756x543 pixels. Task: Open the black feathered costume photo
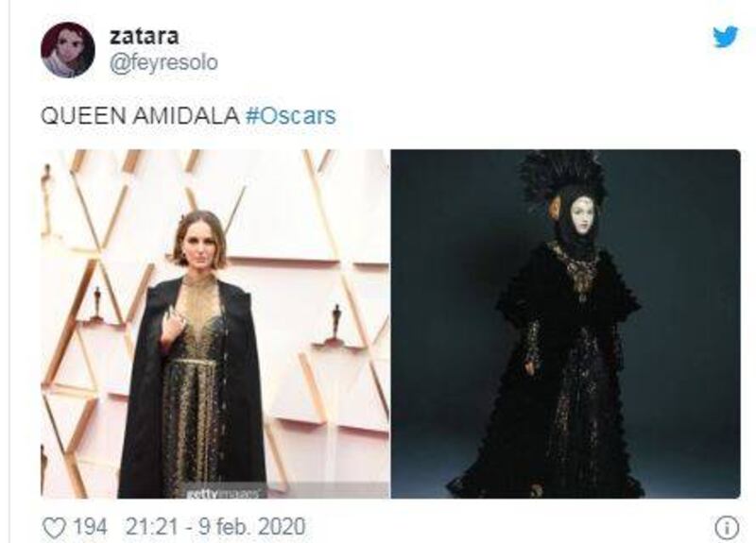(565, 324)
